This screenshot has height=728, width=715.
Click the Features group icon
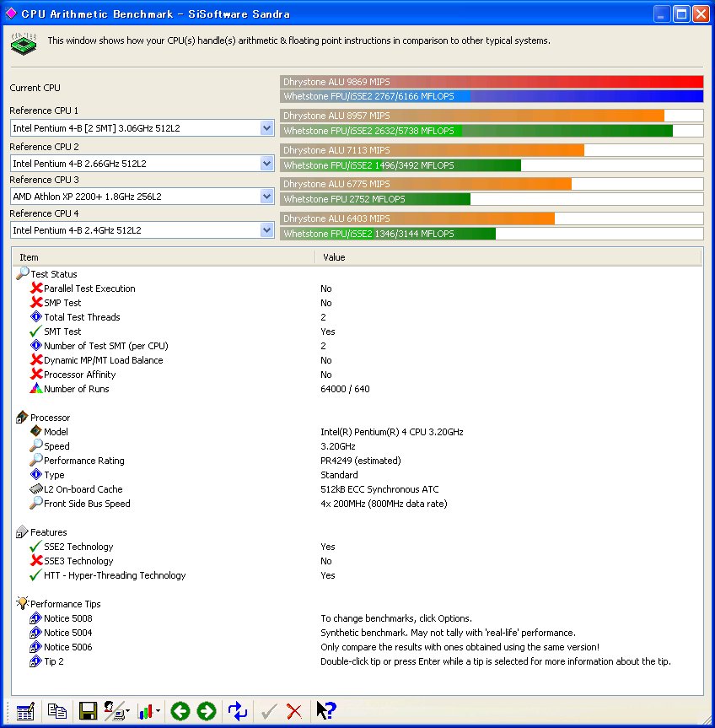coord(22,531)
